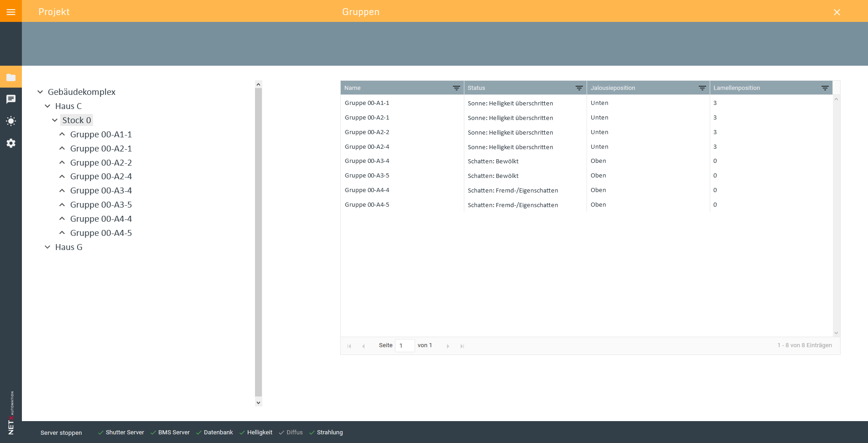Go to the first page of the table

click(x=349, y=346)
